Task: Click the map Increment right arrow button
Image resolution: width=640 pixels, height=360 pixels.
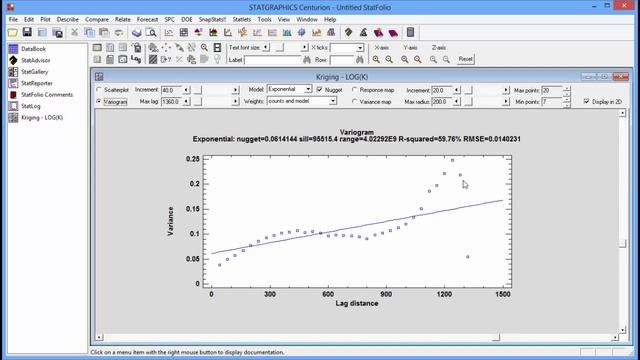Action: (x=506, y=90)
